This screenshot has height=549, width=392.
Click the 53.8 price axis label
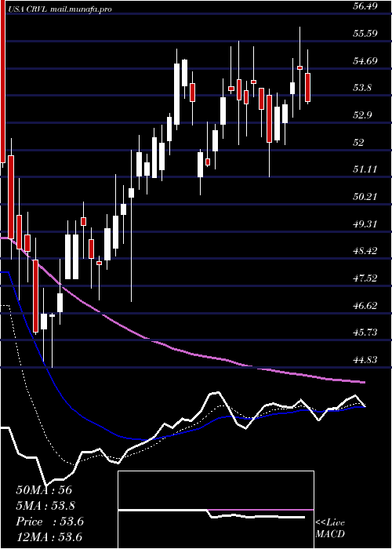(362, 88)
